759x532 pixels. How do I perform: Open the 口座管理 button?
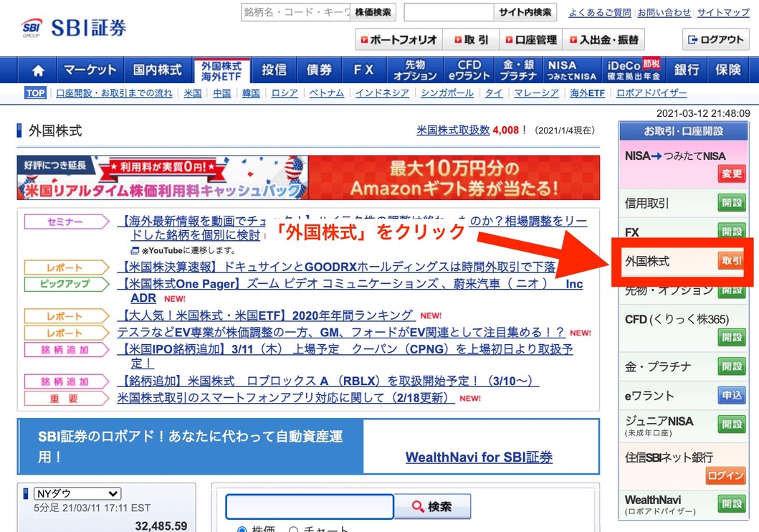pyautogui.click(x=531, y=39)
